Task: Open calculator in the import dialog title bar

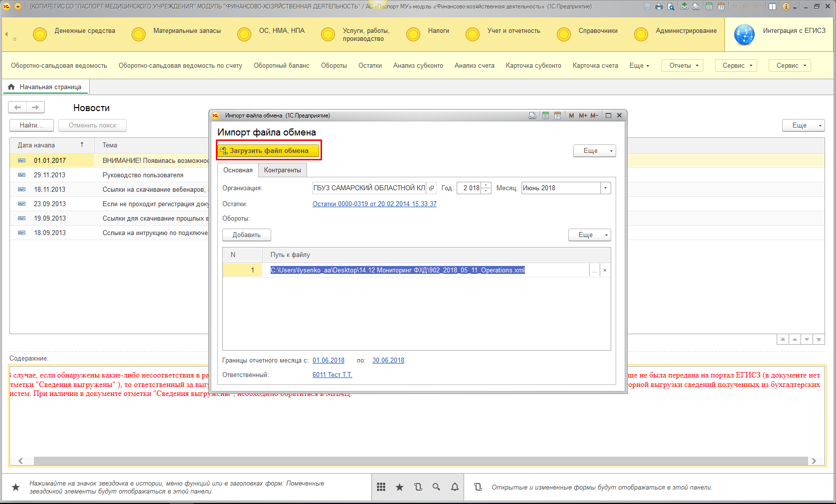Action: coord(545,116)
